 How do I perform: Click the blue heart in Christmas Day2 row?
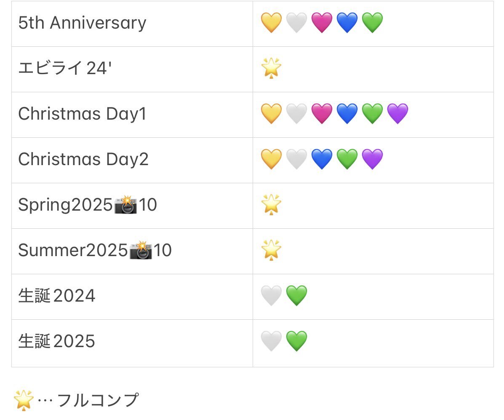click(x=322, y=159)
